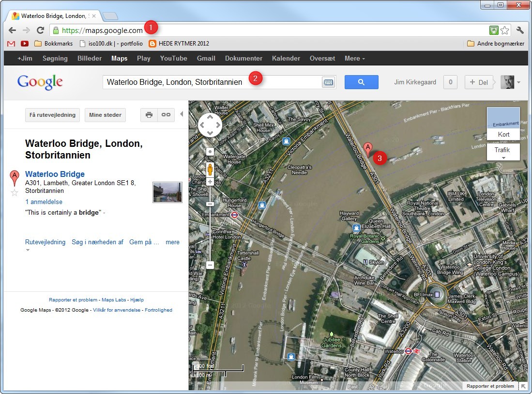Switch to the Kort map view

(503, 124)
